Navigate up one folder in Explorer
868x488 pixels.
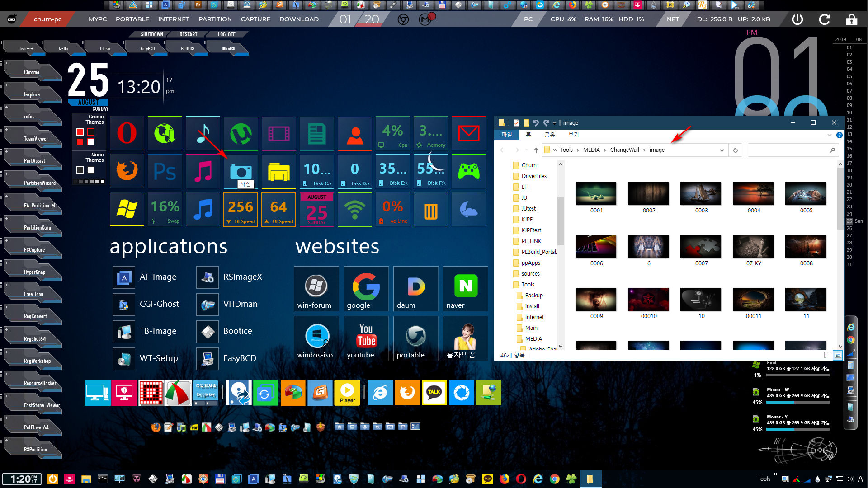click(536, 150)
